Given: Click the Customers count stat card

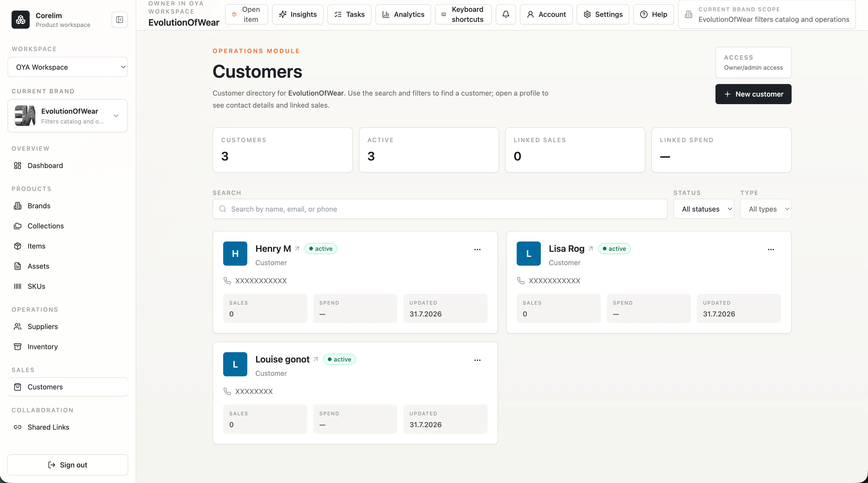Looking at the screenshot, I should (282, 150).
